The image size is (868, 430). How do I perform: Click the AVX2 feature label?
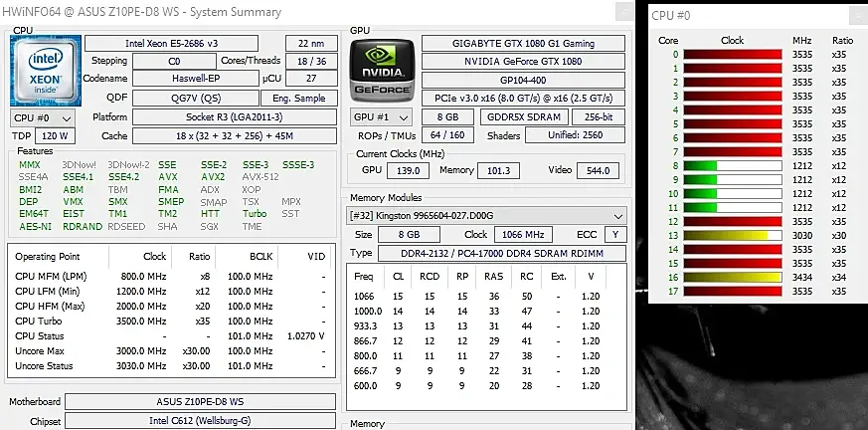click(x=213, y=177)
